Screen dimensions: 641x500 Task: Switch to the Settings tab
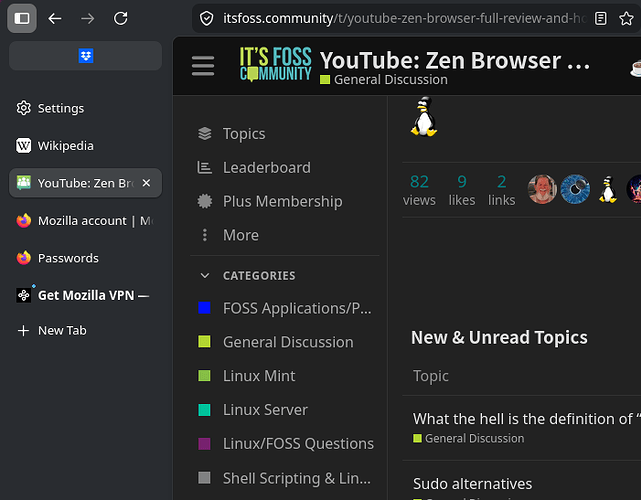point(85,108)
